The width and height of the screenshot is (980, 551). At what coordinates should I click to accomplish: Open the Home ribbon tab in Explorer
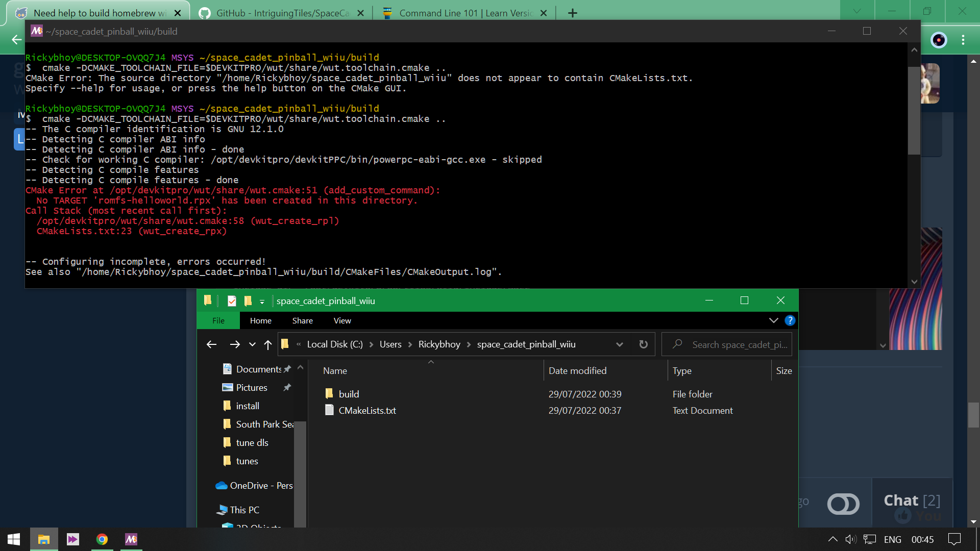pos(261,320)
